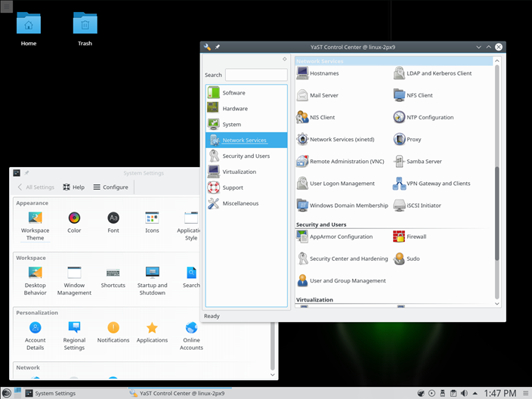
Task: Open VPN Gateway and Clients
Action: [431, 184]
